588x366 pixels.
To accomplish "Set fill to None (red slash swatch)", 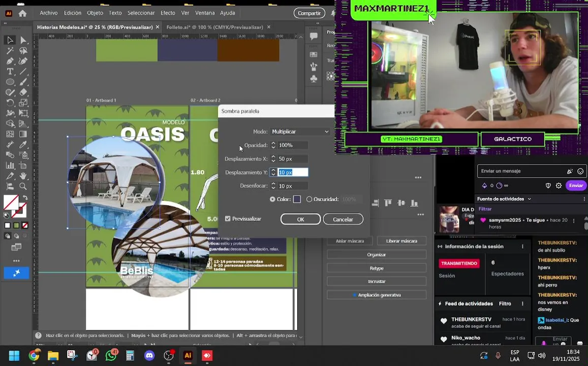I will [x=25, y=225].
